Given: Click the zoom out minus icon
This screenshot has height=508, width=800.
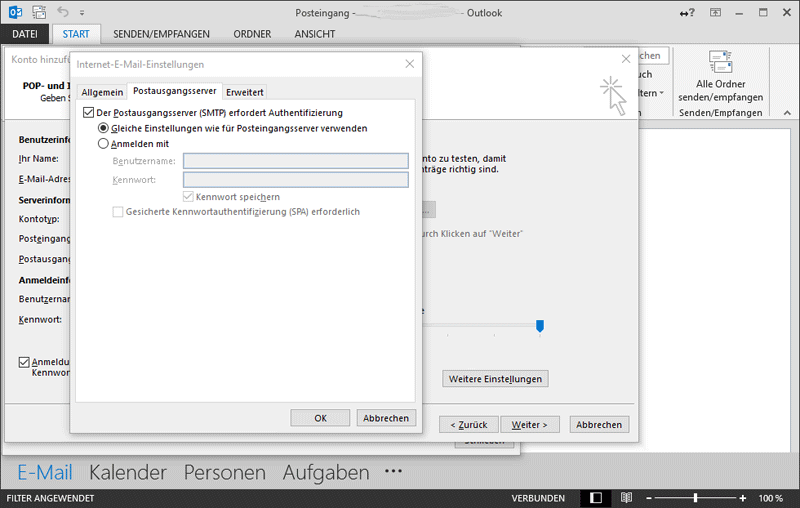Looking at the screenshot, I should (651, 497).
